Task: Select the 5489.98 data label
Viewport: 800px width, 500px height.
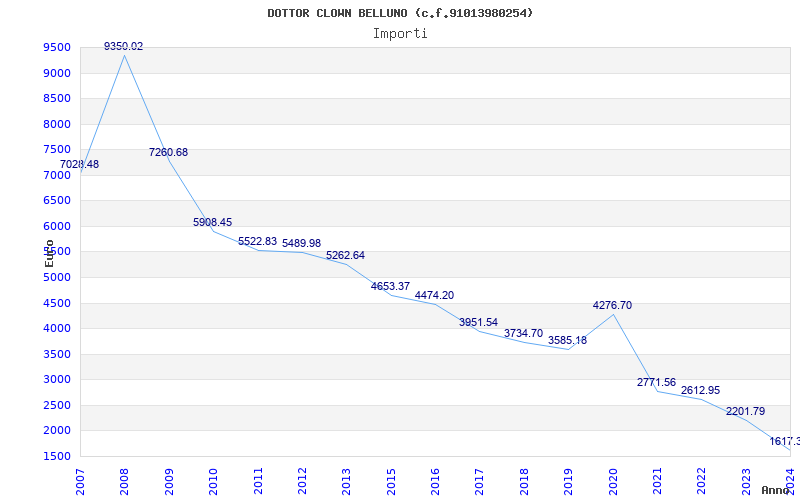Action: click(x=302, y=243)
